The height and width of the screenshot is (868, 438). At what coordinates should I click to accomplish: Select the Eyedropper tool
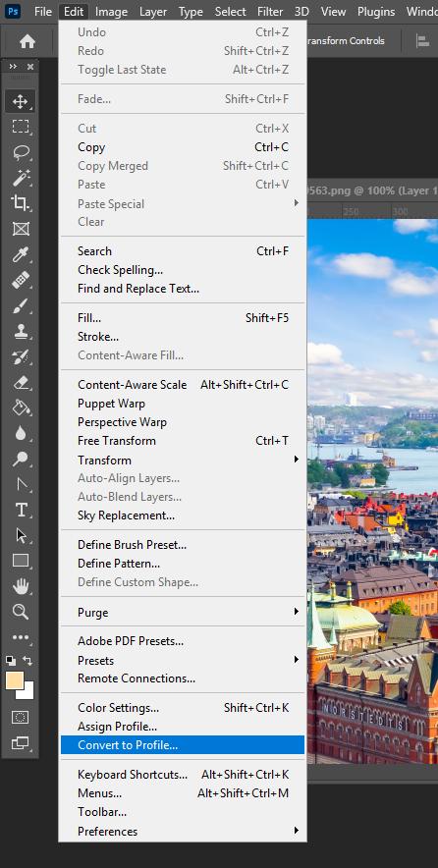tap(21, 254)
